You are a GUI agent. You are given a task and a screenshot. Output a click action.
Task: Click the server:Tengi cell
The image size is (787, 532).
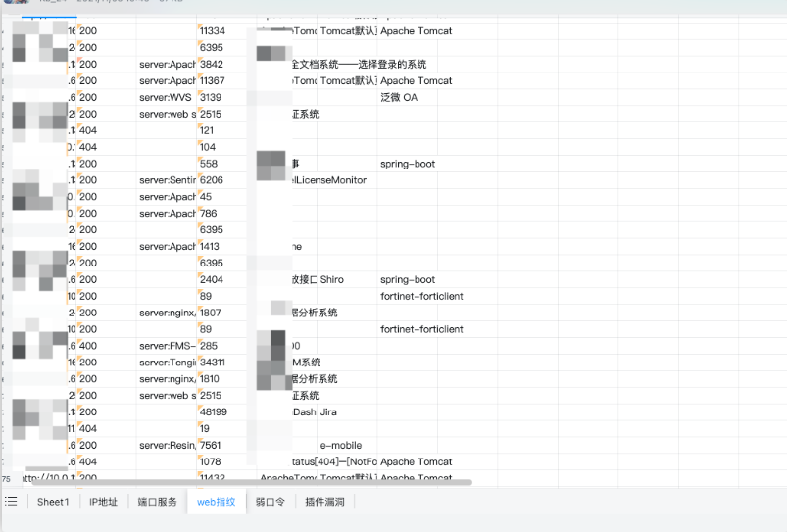click(167, 363)
